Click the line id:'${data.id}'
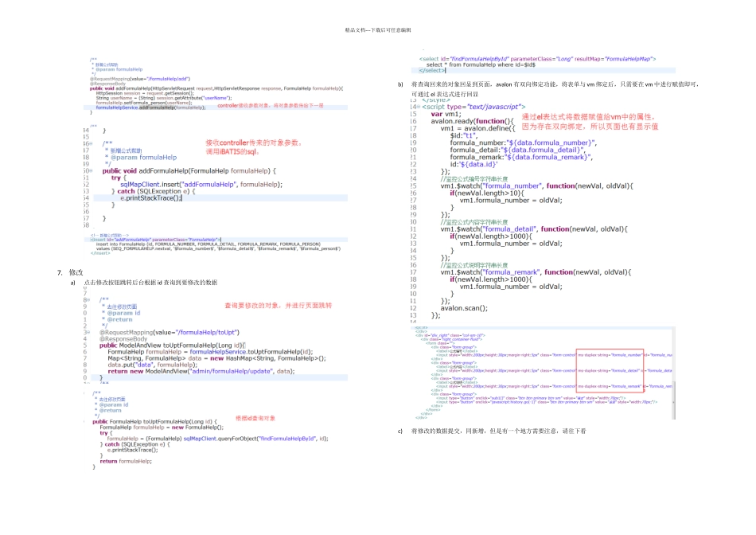Image resolution: width=756 pixels, height=535 pixels. [x=473, y=165]
